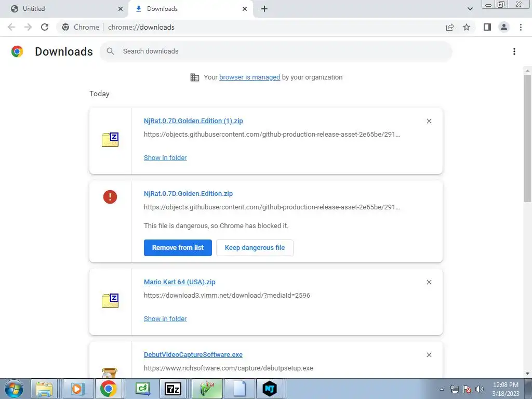Open the blank document taskbar item

point(239,389)
